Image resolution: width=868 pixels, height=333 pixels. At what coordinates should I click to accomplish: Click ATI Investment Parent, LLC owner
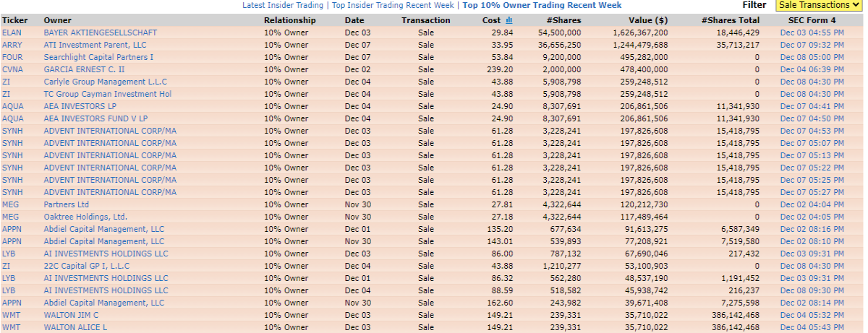click(95, 45)
